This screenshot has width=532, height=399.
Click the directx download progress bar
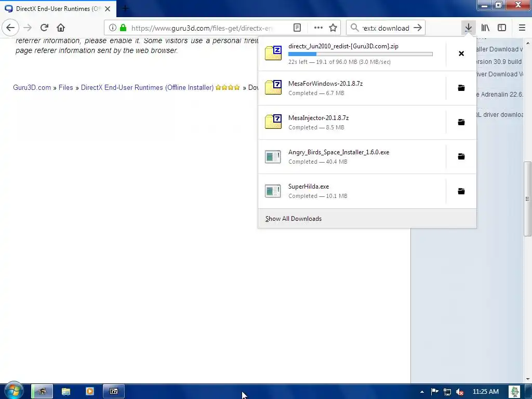pos(361,54)
